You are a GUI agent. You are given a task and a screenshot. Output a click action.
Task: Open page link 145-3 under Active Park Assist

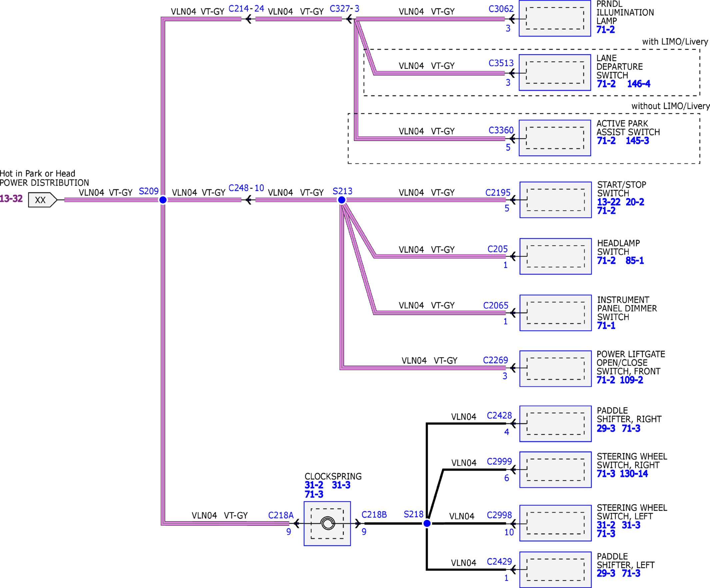tap(637, 141)
